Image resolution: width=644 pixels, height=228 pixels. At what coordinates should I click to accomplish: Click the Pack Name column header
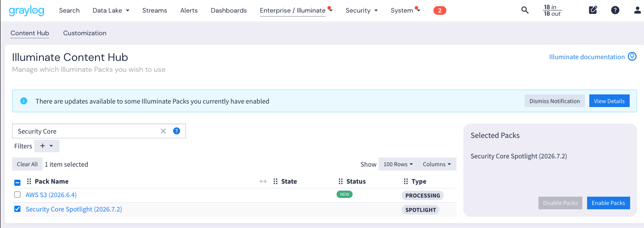pyautogui.click(x=52, y=181)
